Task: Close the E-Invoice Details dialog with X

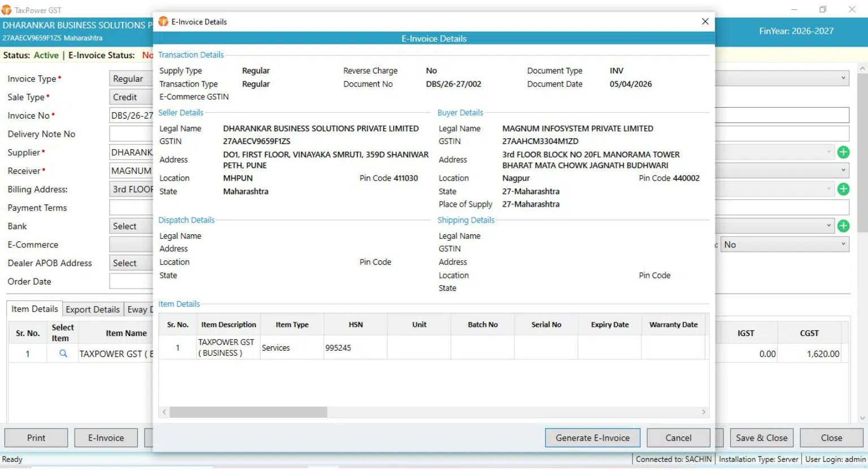Action: pos(705,21)
